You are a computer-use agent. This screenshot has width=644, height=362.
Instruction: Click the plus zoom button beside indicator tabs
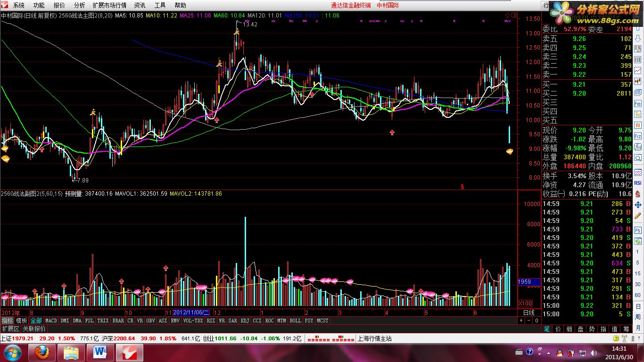521,321
